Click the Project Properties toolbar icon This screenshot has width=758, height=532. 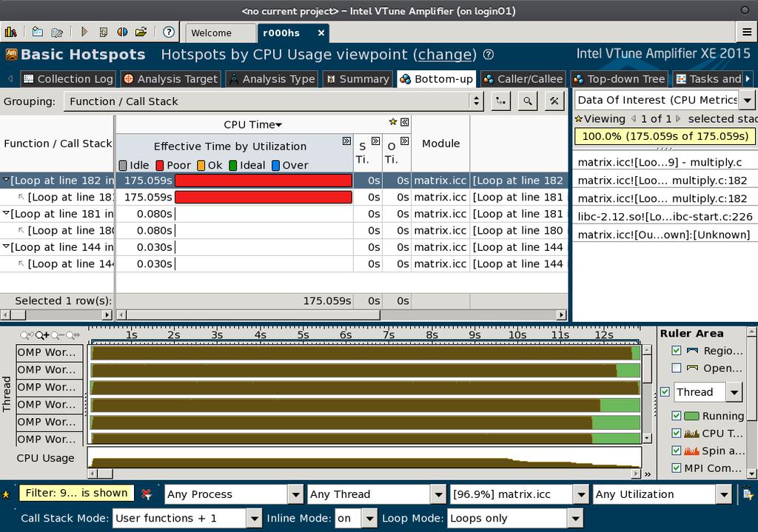[57, 33]
